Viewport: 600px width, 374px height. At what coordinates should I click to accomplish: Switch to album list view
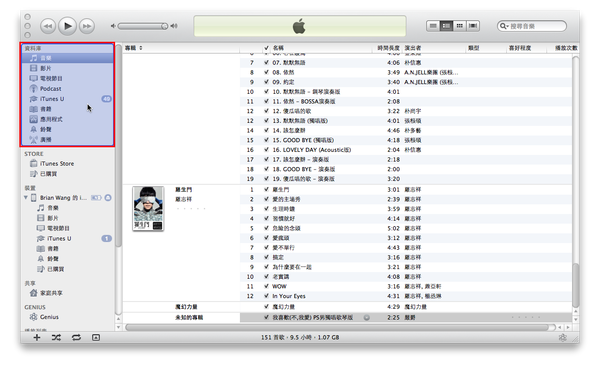point(446,26)
